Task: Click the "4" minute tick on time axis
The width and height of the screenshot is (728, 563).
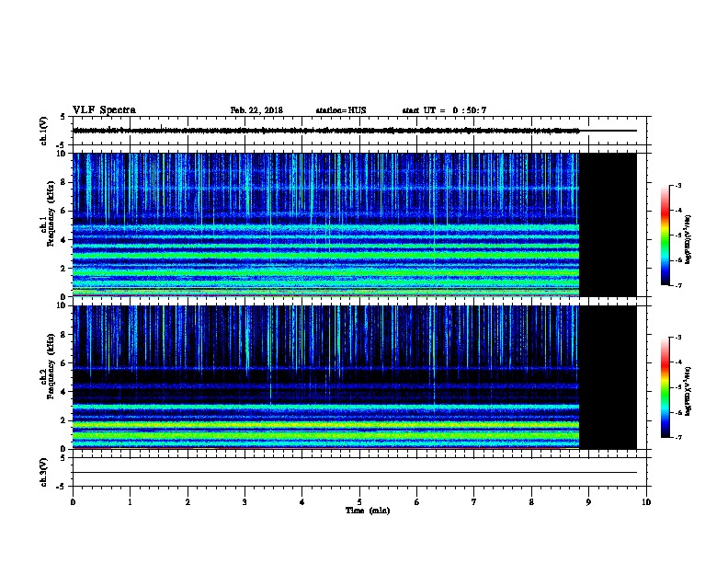Action: (302, 502)
